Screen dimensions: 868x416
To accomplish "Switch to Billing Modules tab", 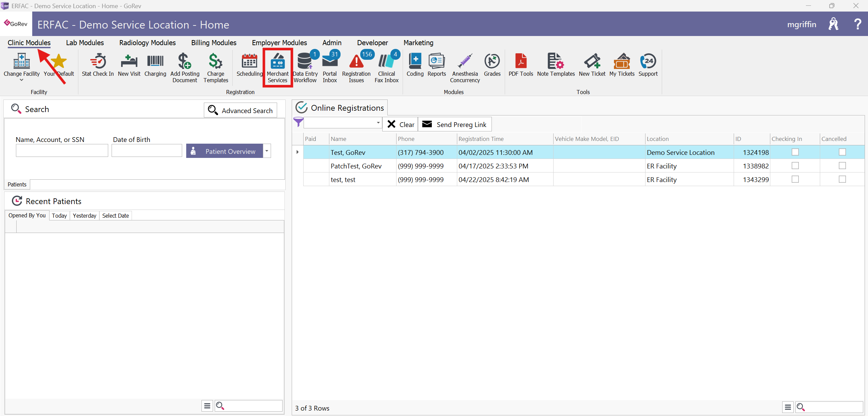I will tap(214, 43).
